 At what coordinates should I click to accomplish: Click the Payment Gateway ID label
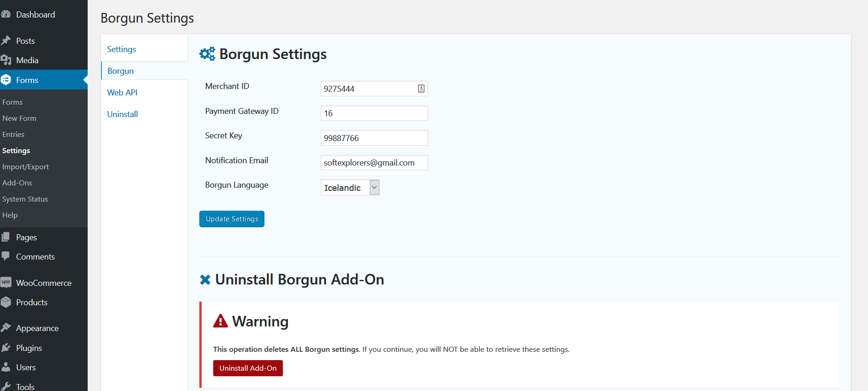click(x=242, y=111)
